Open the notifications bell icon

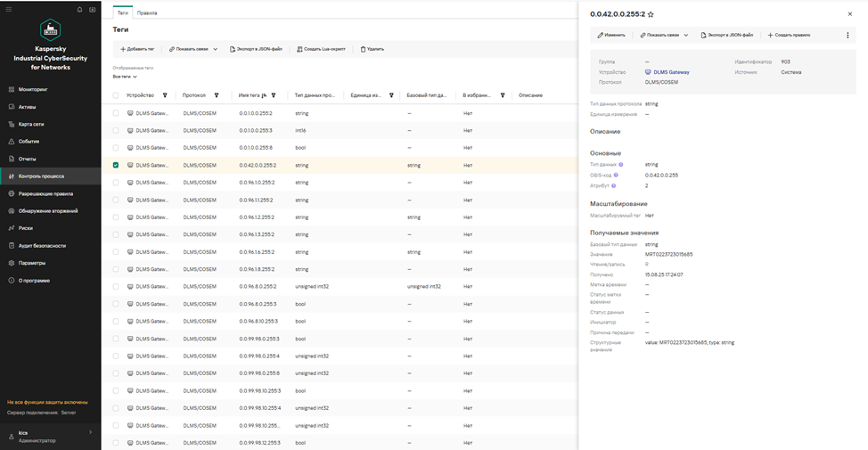click(79, 10)
